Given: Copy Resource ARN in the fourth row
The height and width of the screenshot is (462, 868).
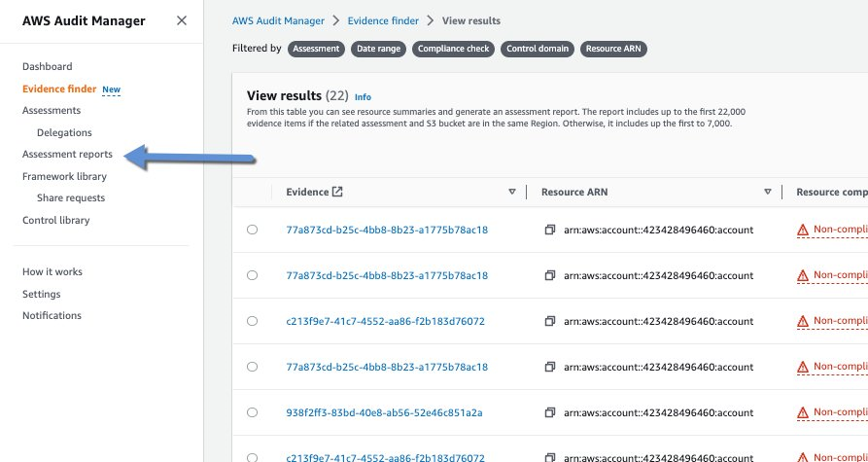Looking at the screenshot, I should pos(550,367).
